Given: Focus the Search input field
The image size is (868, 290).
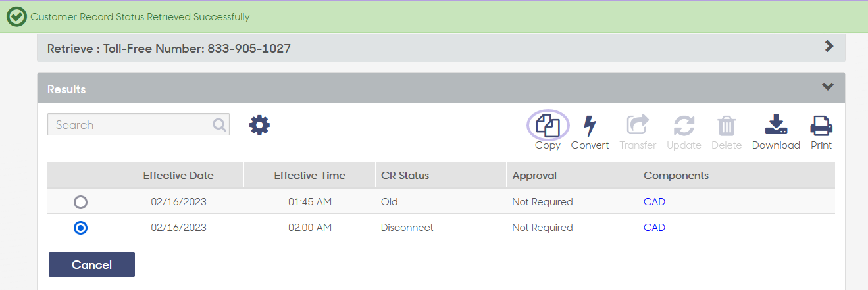Looking at the screenshot, I should [138, 125].
